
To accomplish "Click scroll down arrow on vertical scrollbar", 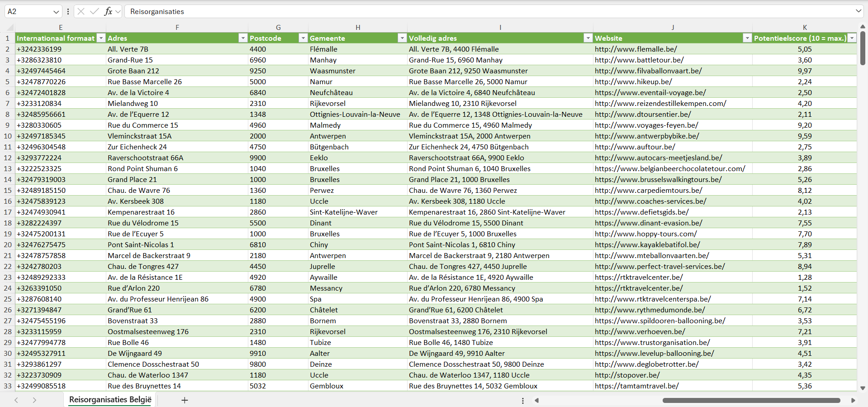I will [x=863, y=388].
